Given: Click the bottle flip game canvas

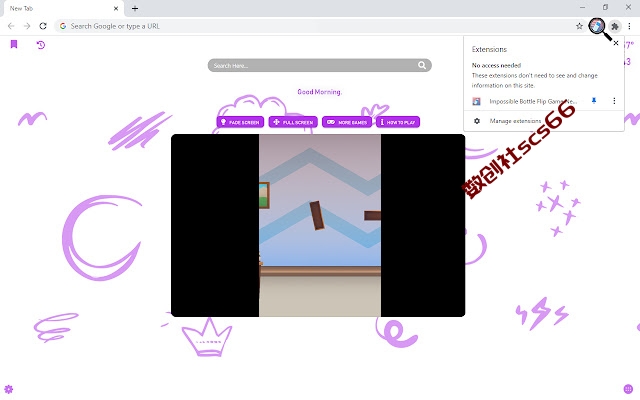Looking at the screenshot, I should point(320,225).
